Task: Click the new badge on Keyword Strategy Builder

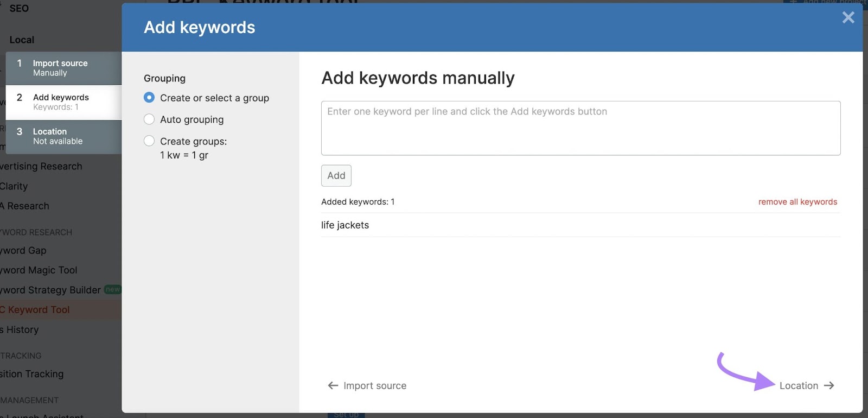Action: (x=113, y=289)
